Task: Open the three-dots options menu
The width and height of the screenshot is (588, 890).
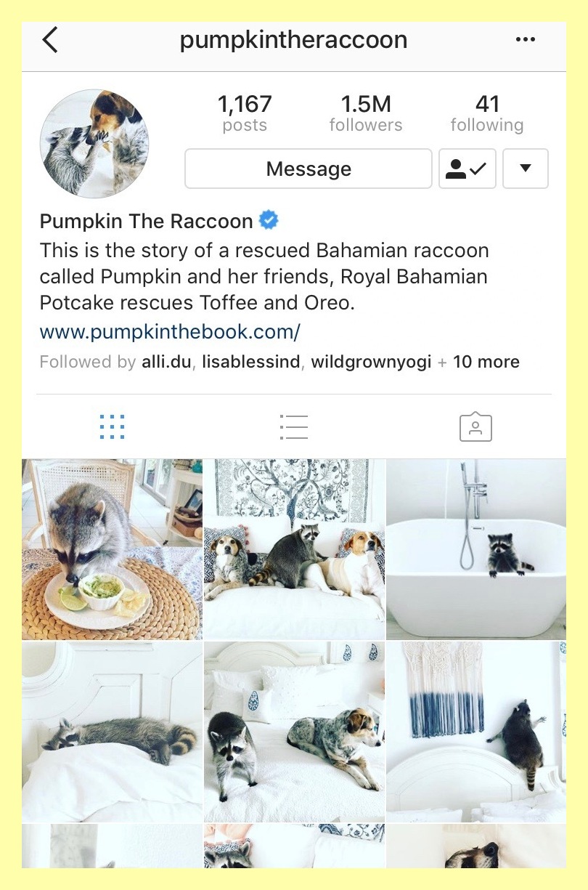Action: [x=525, y=40]
